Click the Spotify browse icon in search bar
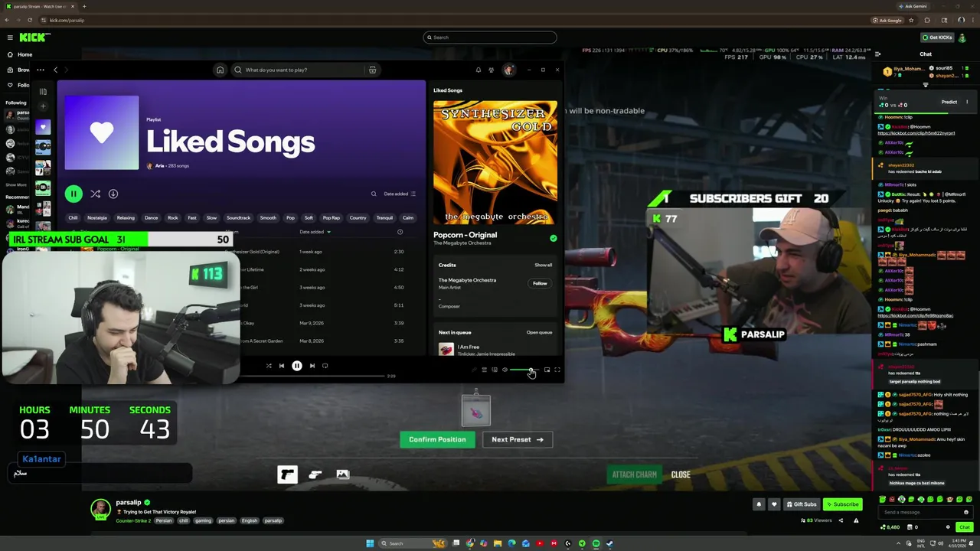This screenshot has width=980, height=551. (373, 70)
